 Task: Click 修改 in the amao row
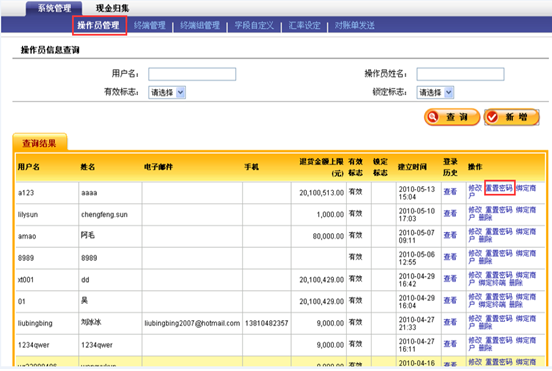[x=475, y=232]
